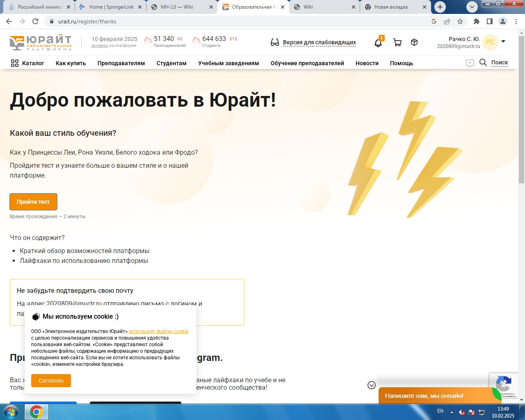Image resolution: width=525 pixels, height=420 pixels.
Task: Click the page vertical scrollbar thumb
Action: coord(521,110)
